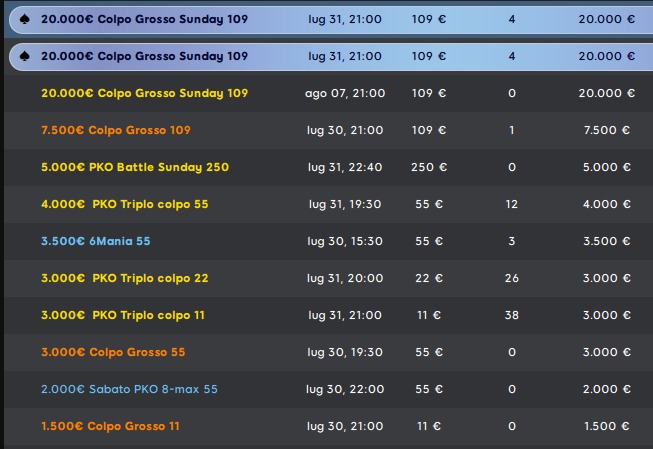Click the 7.500 € prize pool value

coord(607,130)
